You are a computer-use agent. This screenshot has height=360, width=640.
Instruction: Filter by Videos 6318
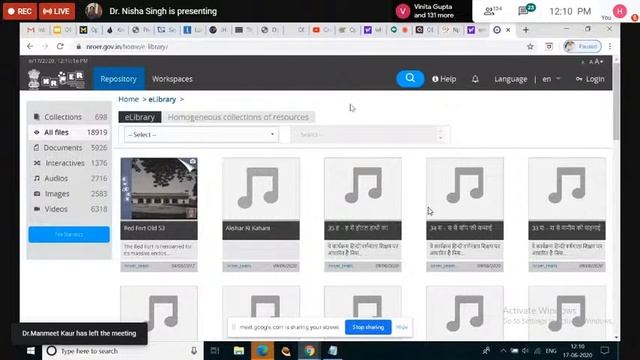tap(69, 209)
